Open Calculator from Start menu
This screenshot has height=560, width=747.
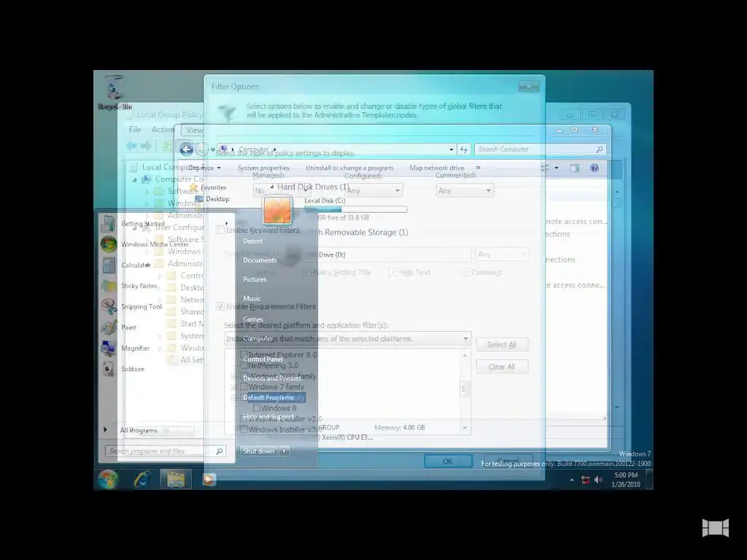point(135,265)
